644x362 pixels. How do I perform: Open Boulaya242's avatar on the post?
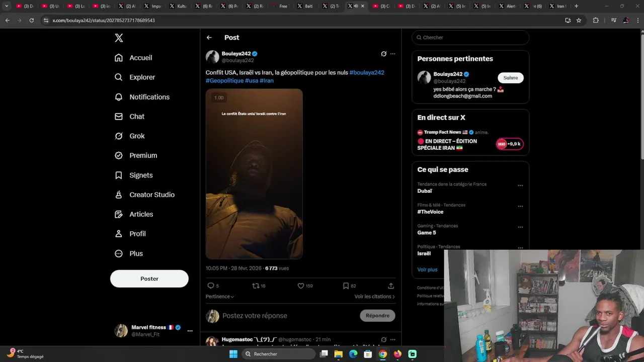click(212, 57)
